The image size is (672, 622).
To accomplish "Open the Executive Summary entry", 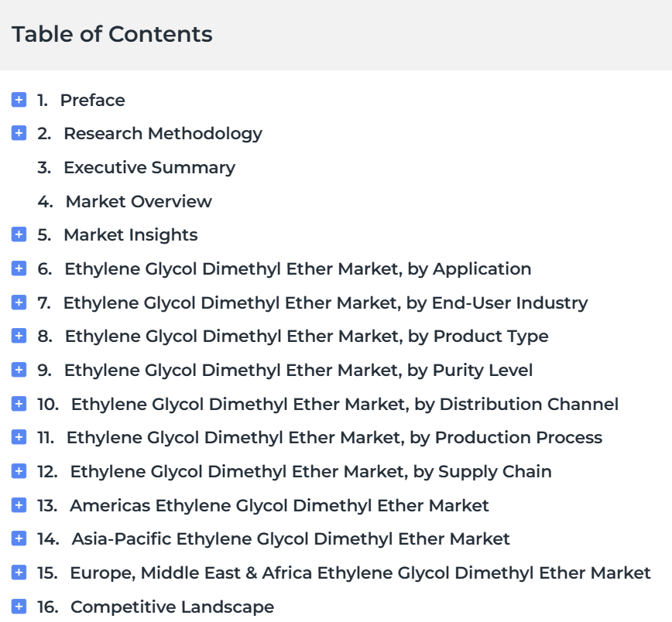I will click(149, 168).
